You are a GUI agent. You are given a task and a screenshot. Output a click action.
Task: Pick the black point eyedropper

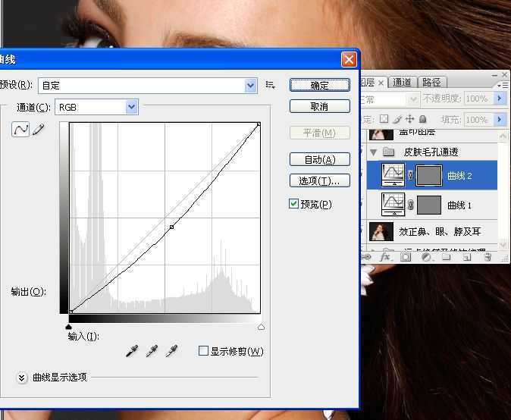(x=132, y=351)
